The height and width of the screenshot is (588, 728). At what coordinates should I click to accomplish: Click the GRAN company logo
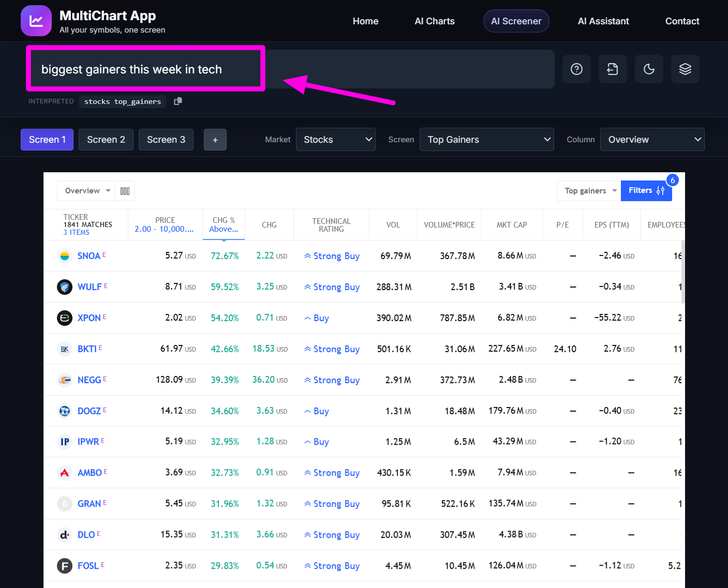click(x=65, y=504)
